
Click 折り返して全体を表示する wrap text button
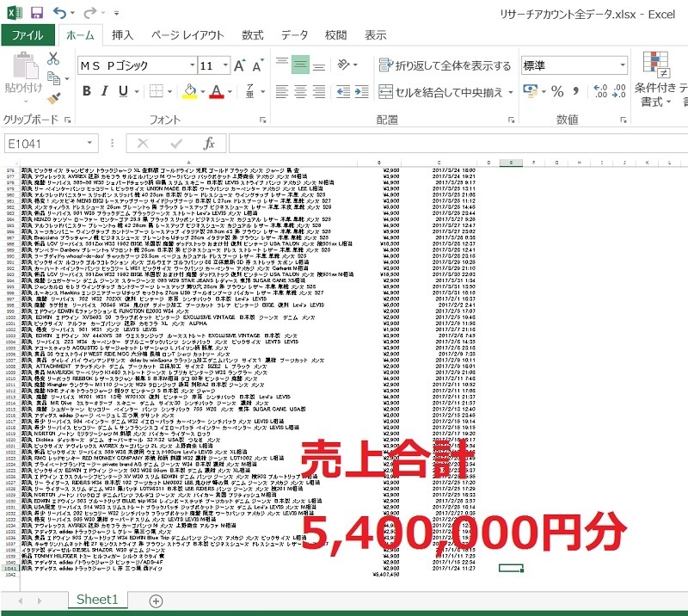tap(445, 65)
